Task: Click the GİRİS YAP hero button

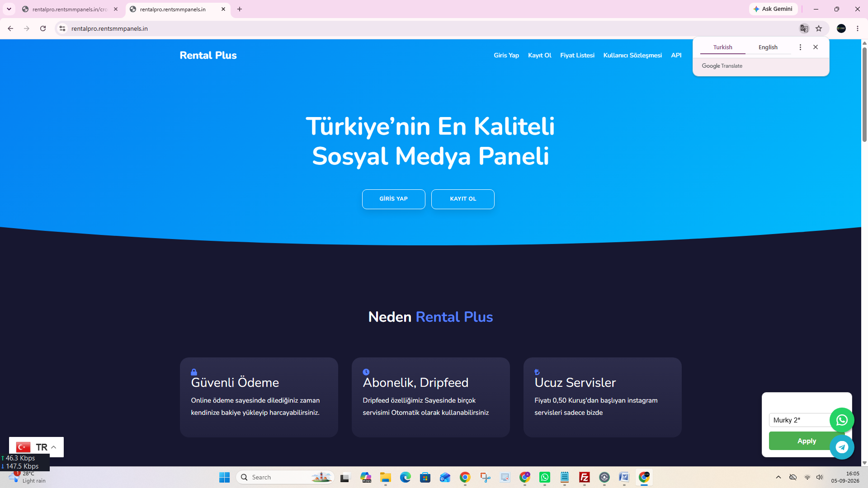Action: point(393,199)
